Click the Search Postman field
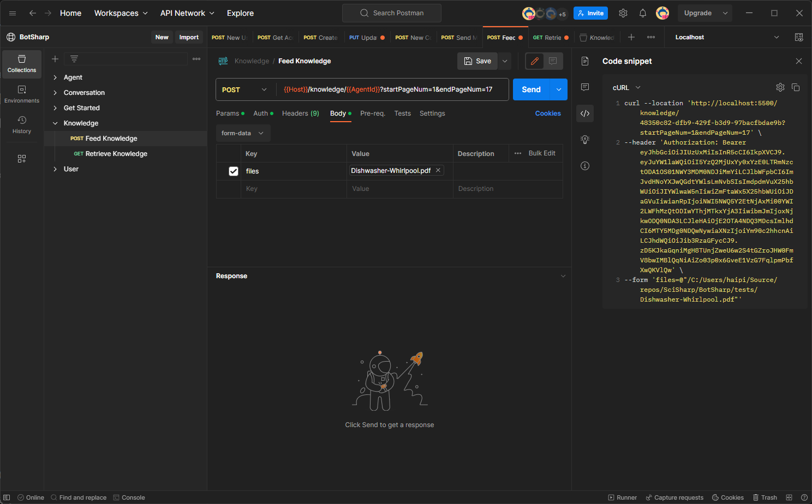Screen dimensions: 812x504 392,13
